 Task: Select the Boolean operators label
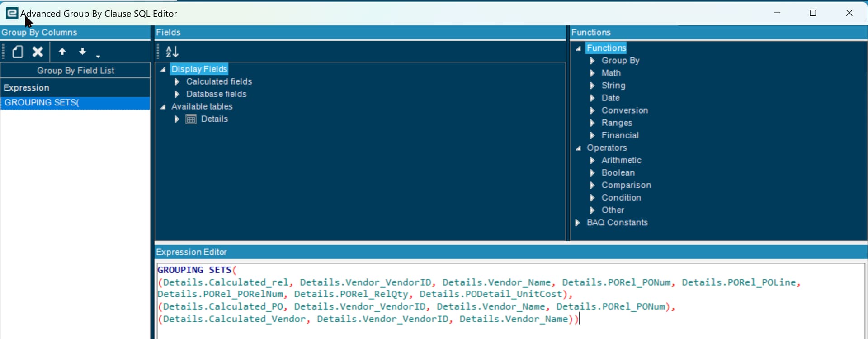618,172
